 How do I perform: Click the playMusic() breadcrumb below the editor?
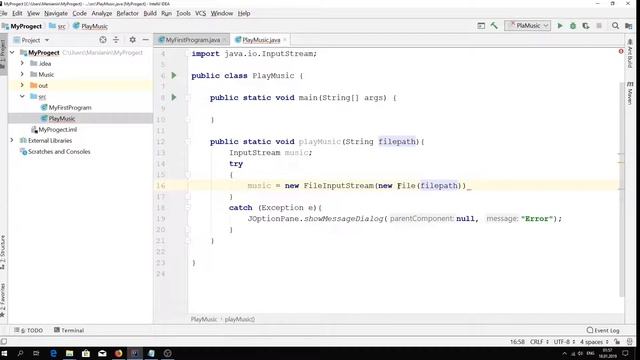click(x=240, y=319)
